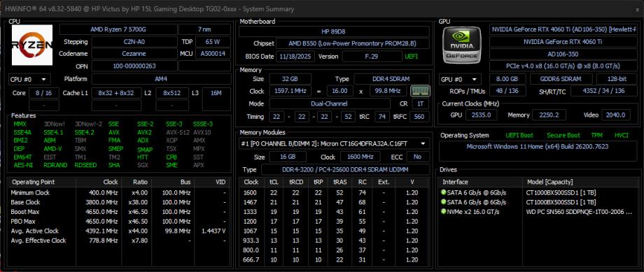644x272 pixels.
Task: Click the 1.4437 V VID value
Action: click(213, 231)
